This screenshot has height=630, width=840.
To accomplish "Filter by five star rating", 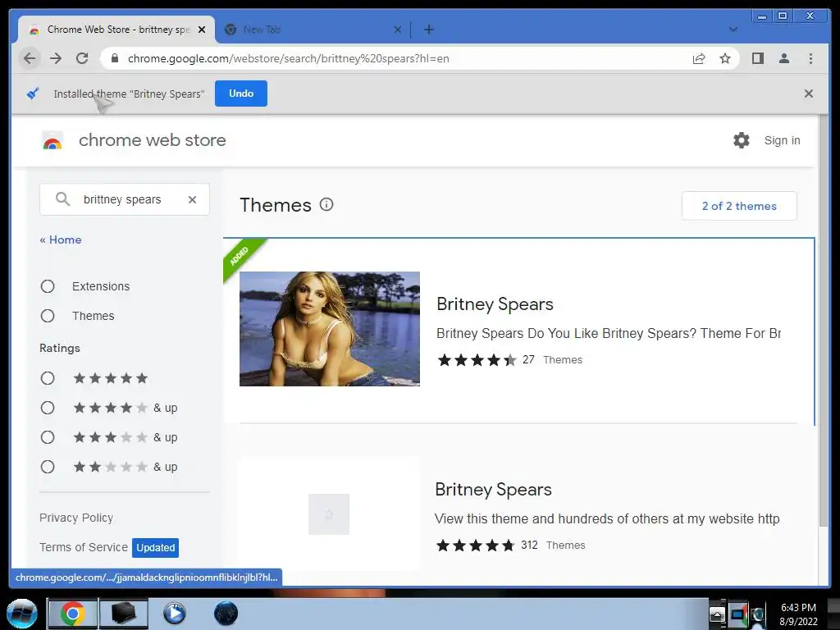I will coord(48,378).
